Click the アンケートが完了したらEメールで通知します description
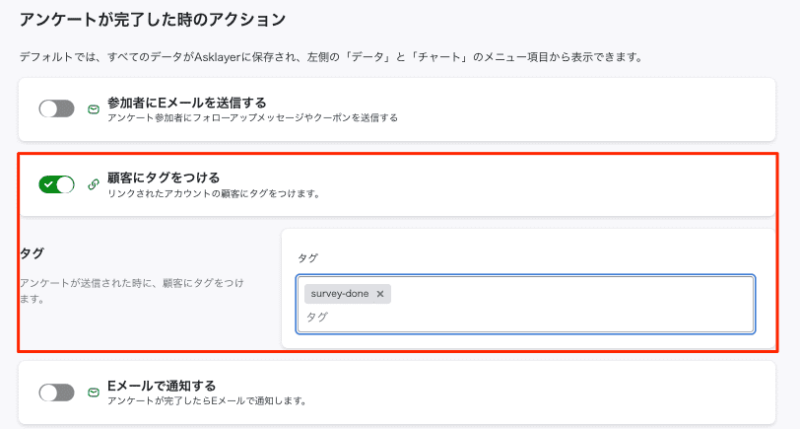This screenshot has width=800, height=429. [x=207, y=401]
